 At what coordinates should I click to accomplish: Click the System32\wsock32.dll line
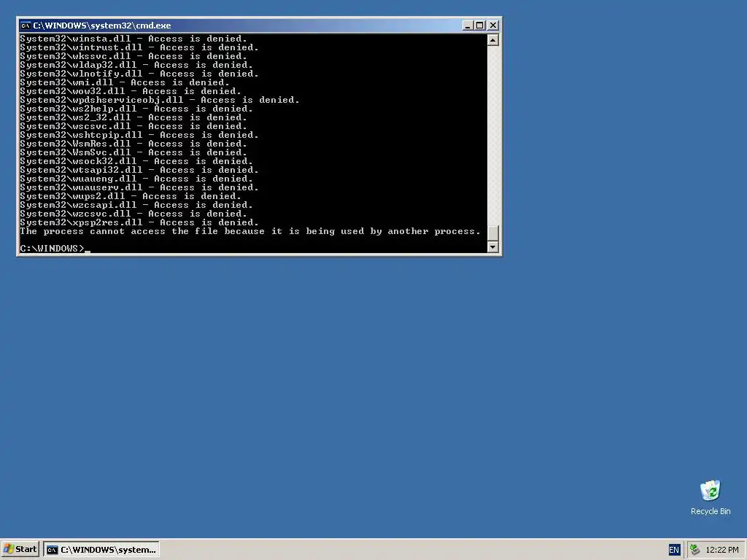pyautogui.click(x=136, y=161)
